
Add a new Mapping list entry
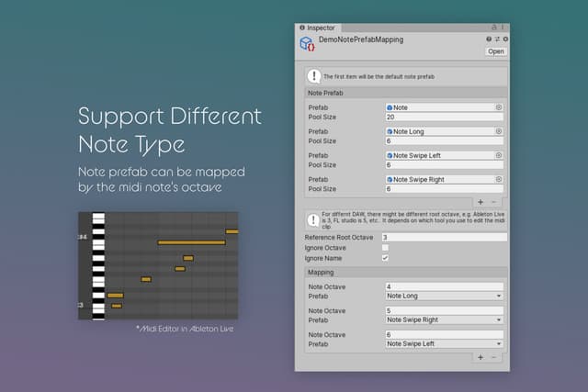tap(481, 357)
